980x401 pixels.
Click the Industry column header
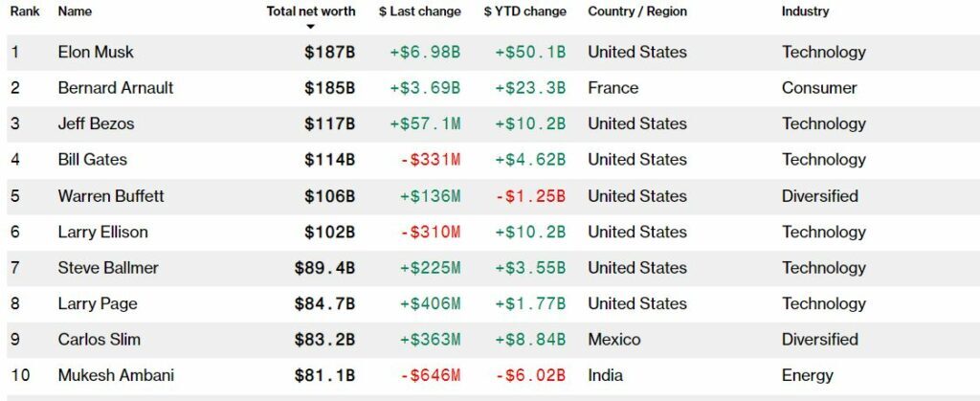(x=805, y=11)
